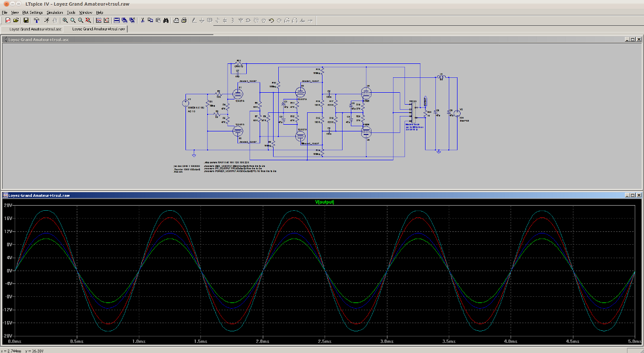Viewport: 644px width, 353px height.
Task: Open the Control Panel hammer icon
Action: point(37,20)
